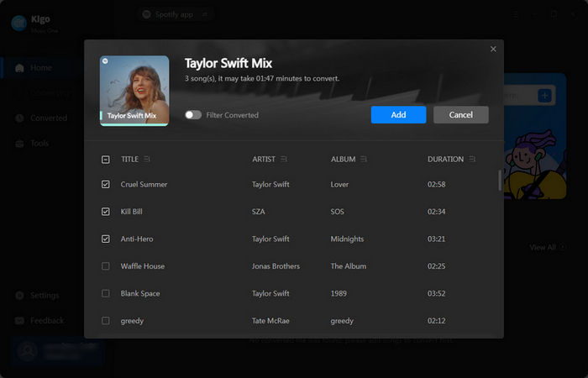Click the Cruel Summer song title
This screenshot has width=588, height=378.
click(x=144, y=184)
